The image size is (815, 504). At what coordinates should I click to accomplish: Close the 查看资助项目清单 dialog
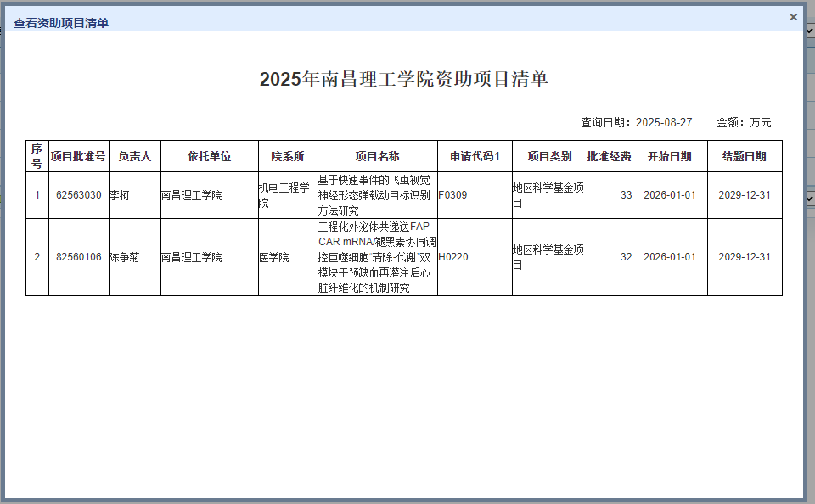click(793, 17)
